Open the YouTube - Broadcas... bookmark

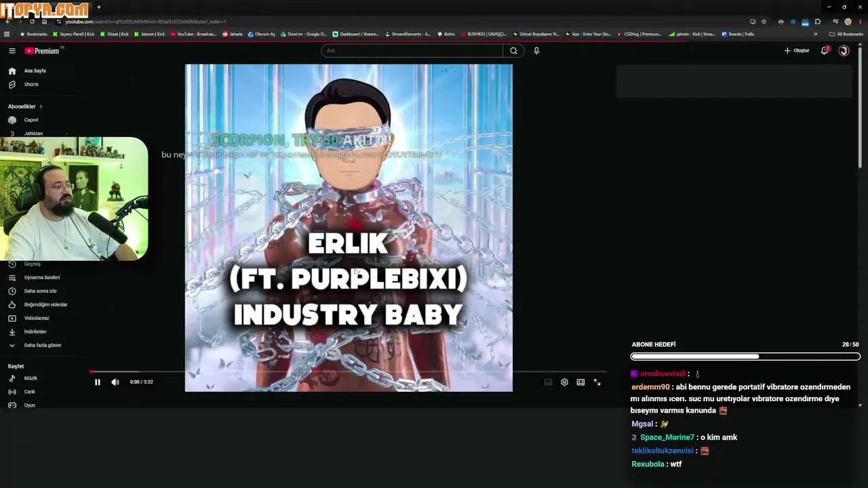[194, 34]
